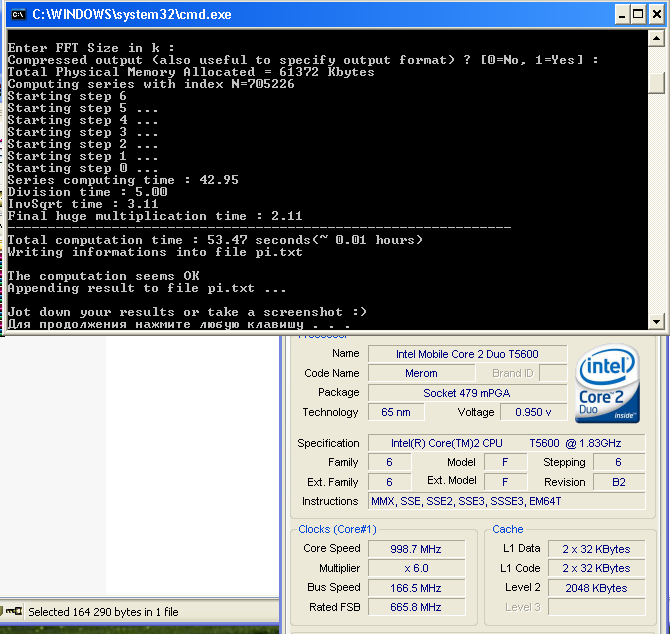670x634 pixels.
Task: Click the Cache group label
Action: (508, 529)
